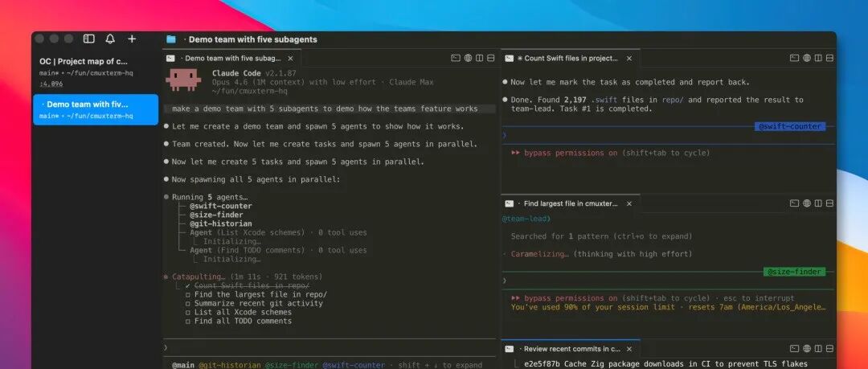Check the Find all TODO comments task

[188, 322]
